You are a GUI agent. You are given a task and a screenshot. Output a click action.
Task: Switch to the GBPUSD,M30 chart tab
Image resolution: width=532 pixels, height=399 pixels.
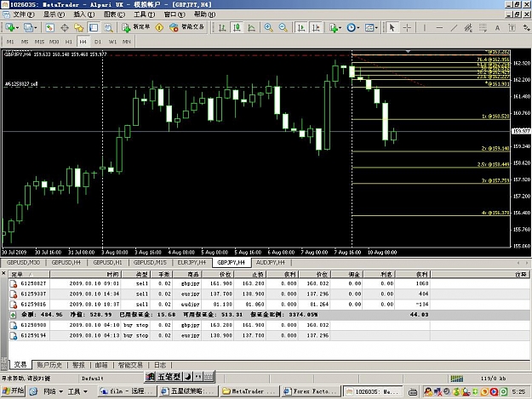(23, 262)
